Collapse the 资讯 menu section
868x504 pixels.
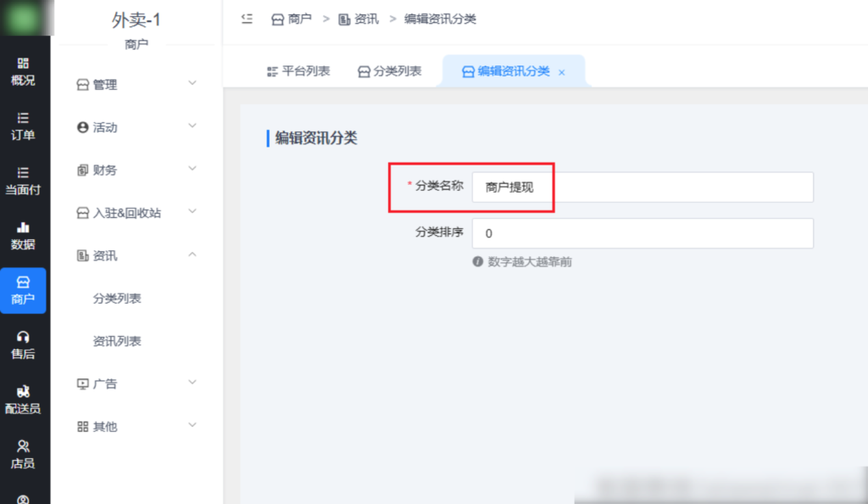click(136, 255)
